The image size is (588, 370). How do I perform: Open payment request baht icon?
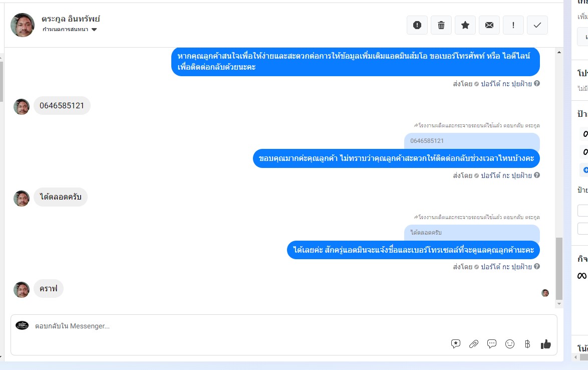coord(527,344)
